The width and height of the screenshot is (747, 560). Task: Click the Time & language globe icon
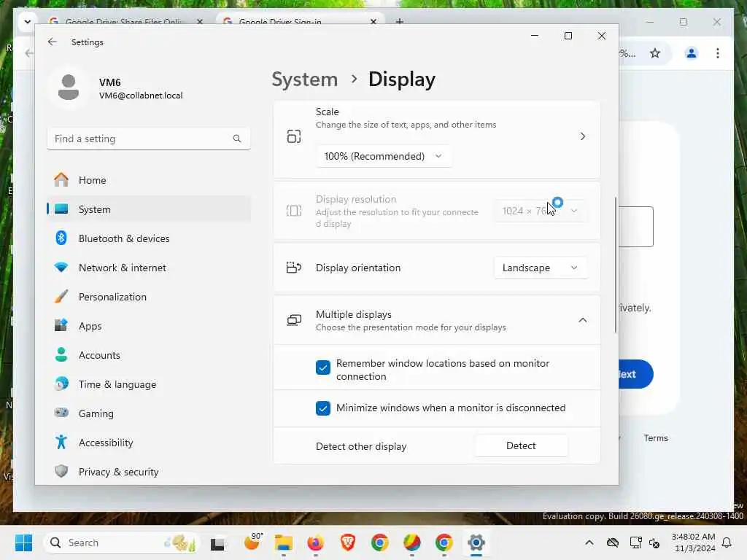(61, 384)
